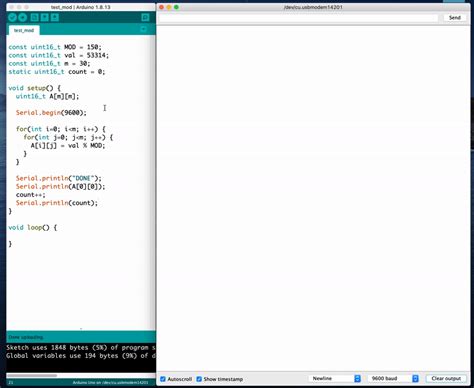Click the 'Serial.println("DONE");' line

pyautogui.click(x=59, y=178)
